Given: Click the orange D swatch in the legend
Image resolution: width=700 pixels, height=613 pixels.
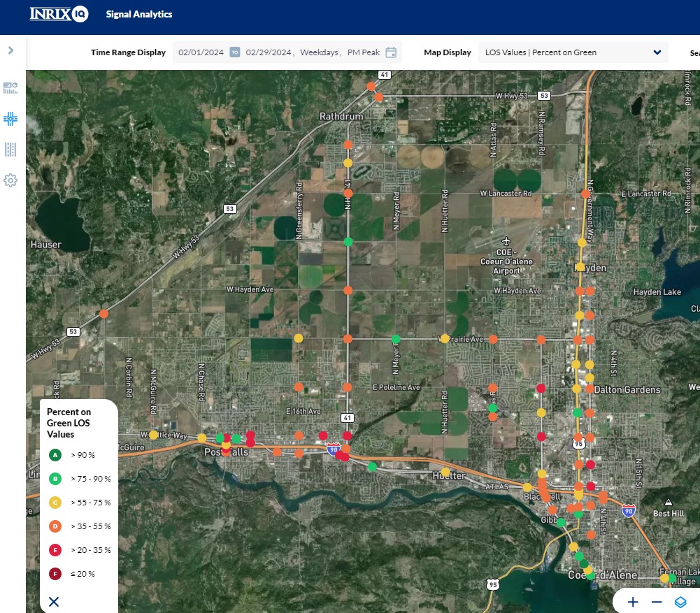Looking at the screenshot, I should pos(55,526).
